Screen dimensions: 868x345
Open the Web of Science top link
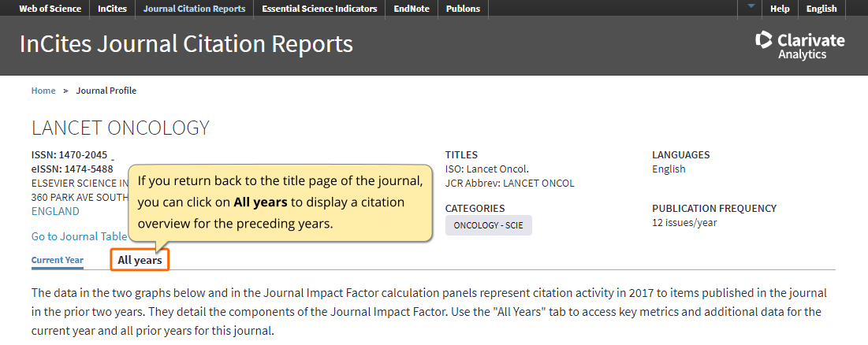pyautogui.click(x=50, y=9)
